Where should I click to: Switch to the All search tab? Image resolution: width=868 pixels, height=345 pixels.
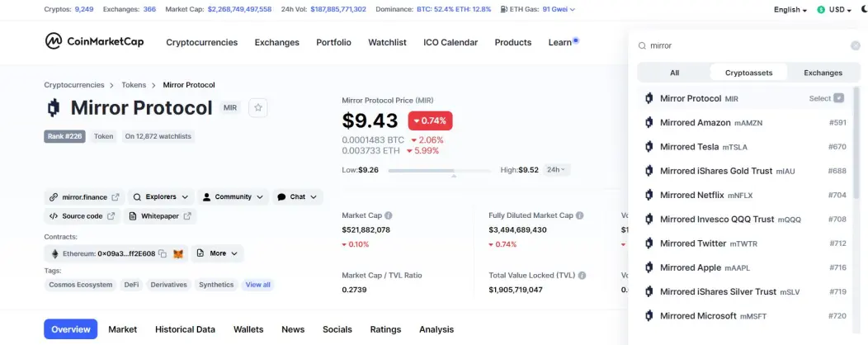pos(674,73)
